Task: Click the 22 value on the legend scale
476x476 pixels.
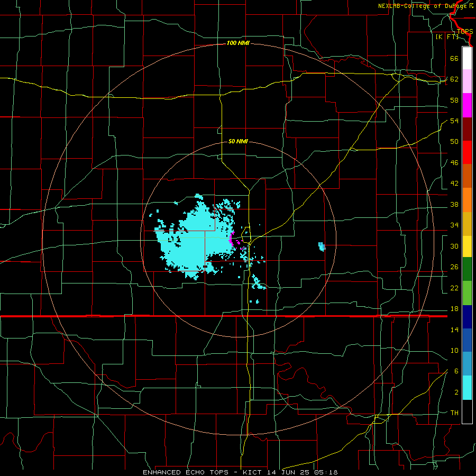Action: (454, 288)
